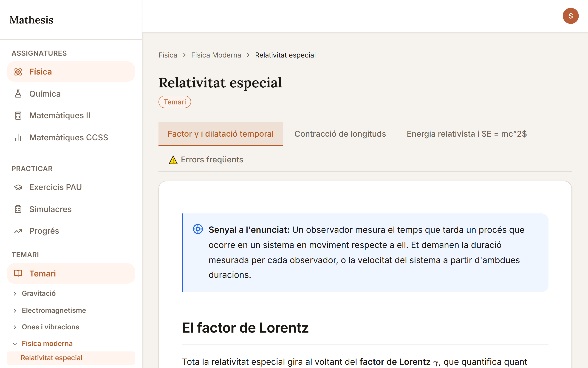This screenshot has height=368, width=588.
Task: Click the Física atom icon in sidebar
Action: point(18,72)
